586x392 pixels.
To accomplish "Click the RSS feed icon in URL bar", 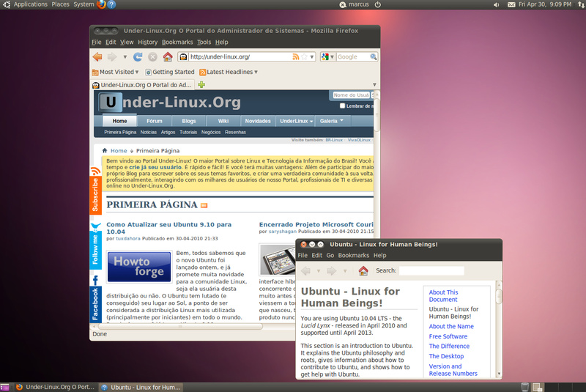I will tap(296, 57).
